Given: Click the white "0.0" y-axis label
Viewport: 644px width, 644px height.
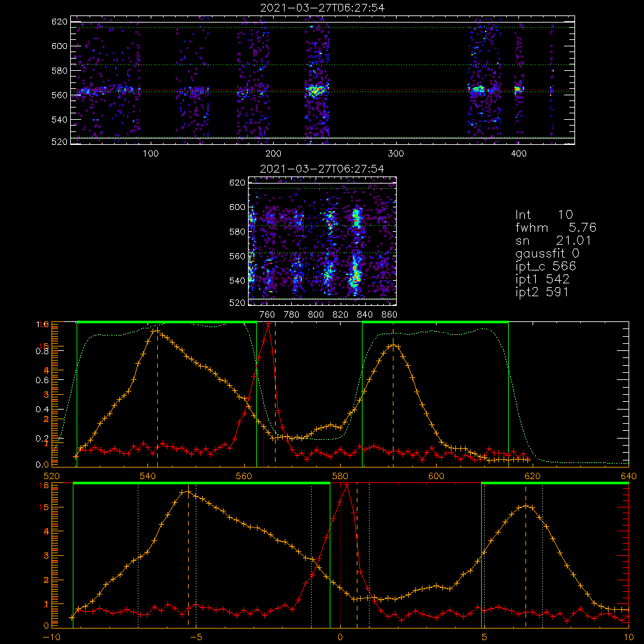Looking at the screenshot, I should 42,464.
